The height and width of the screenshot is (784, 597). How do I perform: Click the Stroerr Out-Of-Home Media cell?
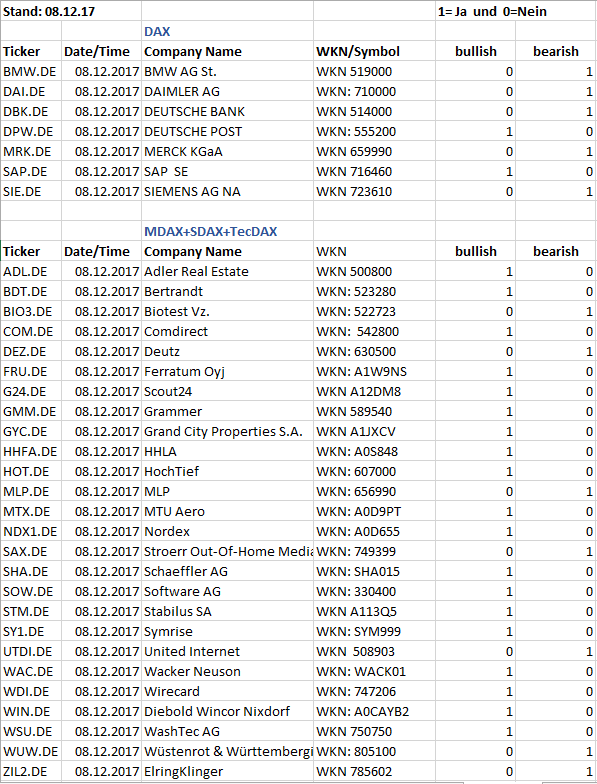pos(228,552)
